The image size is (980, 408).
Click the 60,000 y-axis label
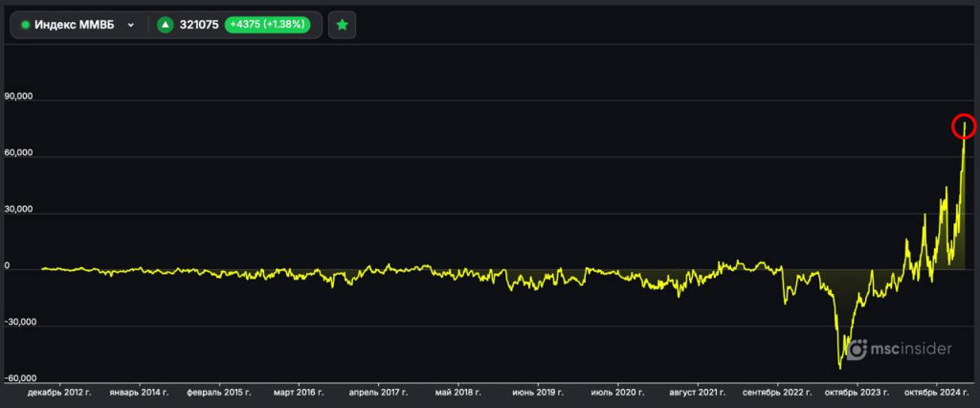coord(17,152)
